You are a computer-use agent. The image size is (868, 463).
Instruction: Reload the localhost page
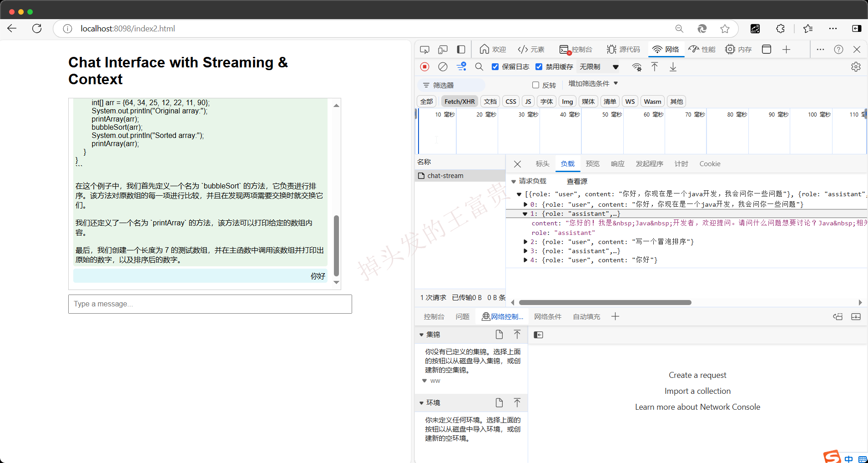tap(37, 28)
